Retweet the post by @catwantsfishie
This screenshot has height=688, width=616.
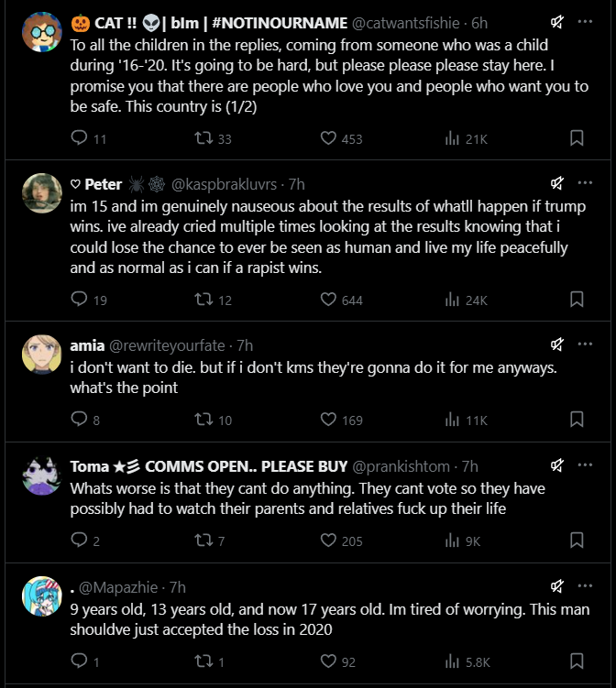tap(204, 138)
